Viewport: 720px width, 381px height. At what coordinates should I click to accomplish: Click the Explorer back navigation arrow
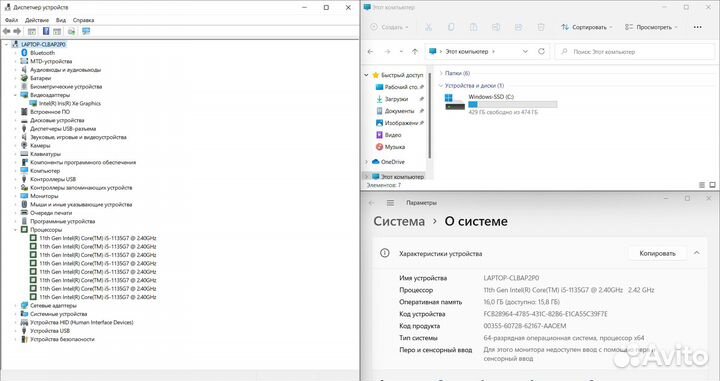(371, 51)
